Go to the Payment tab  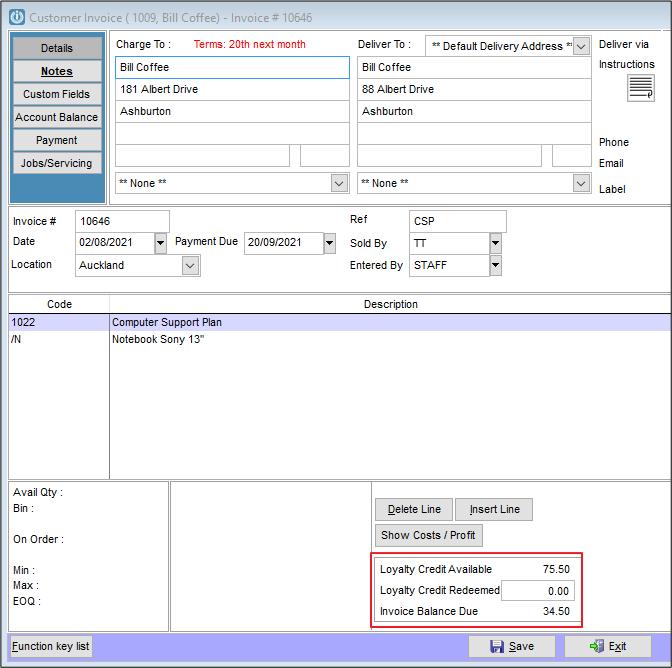tap(57, 140)
